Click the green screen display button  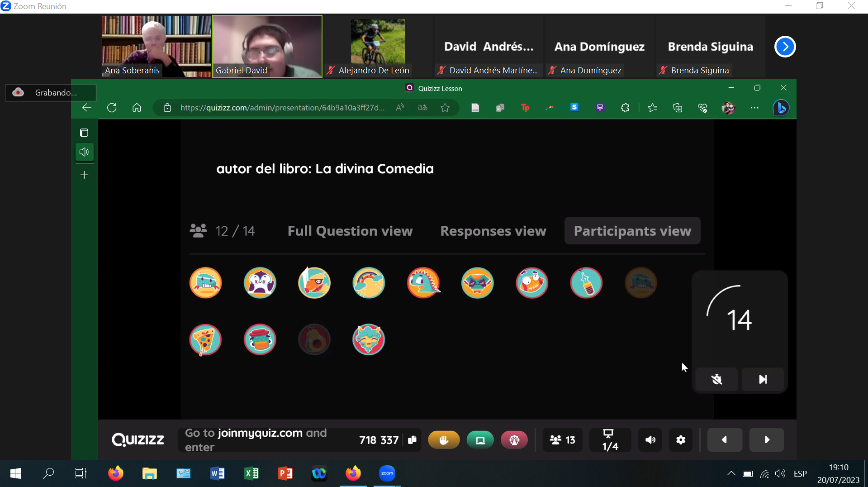point(480,440)
